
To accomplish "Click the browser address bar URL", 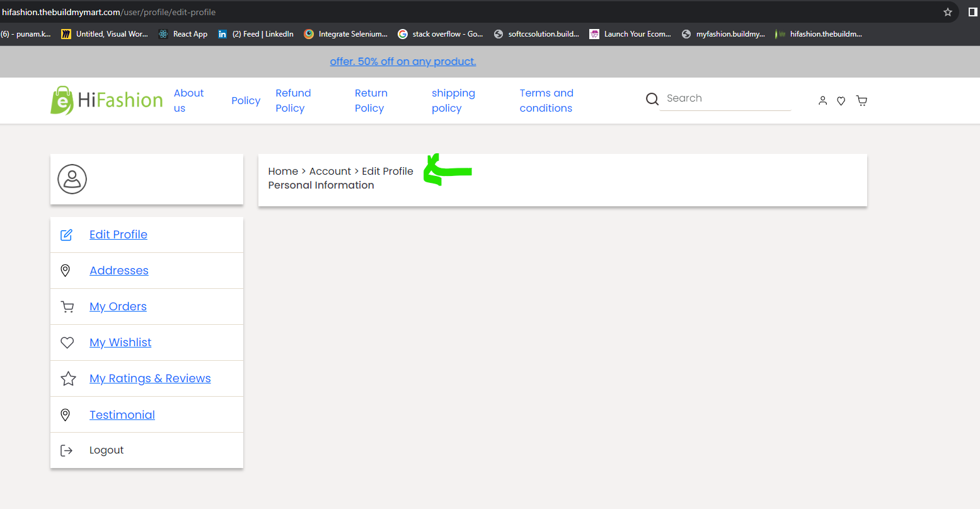I will click(108, 12).
